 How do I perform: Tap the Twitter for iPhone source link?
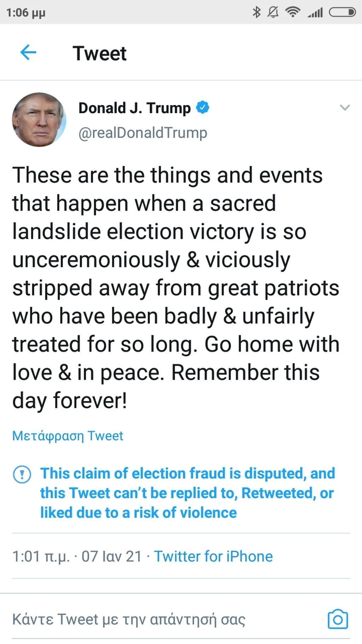tap(213, 556)
